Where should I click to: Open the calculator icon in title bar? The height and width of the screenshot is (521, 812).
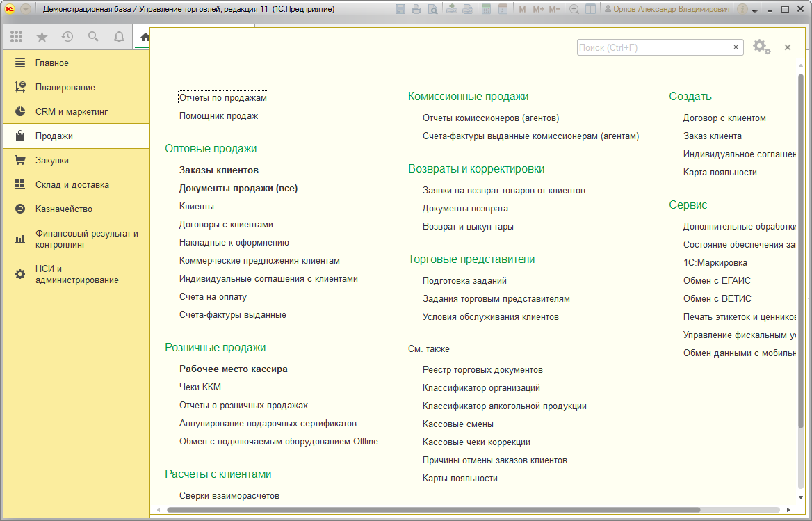tap(486, 9)
